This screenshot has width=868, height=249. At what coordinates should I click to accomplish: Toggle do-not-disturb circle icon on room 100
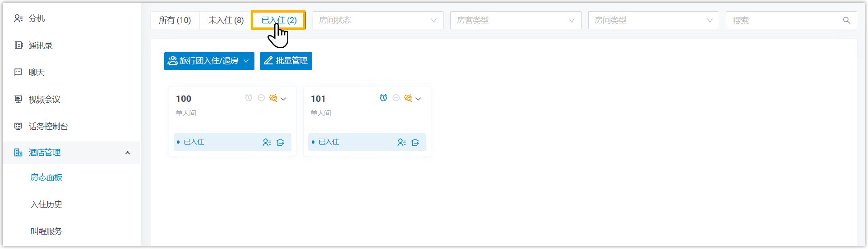pyautogui.click(x=261, y=98)
